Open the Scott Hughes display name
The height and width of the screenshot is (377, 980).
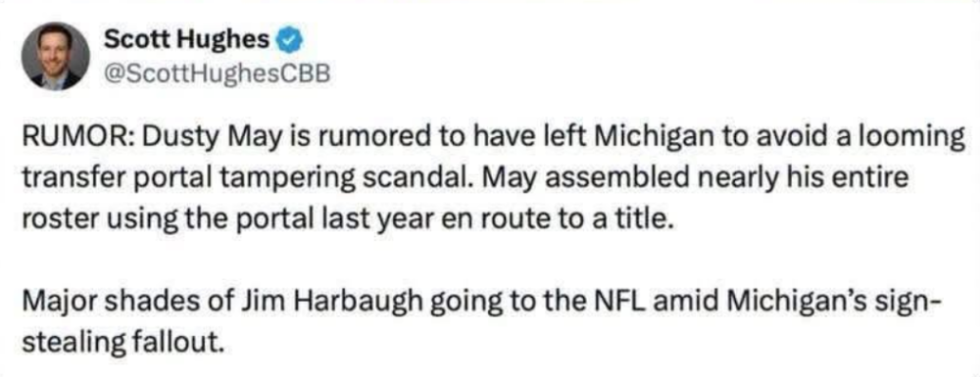tap(187, 41)
